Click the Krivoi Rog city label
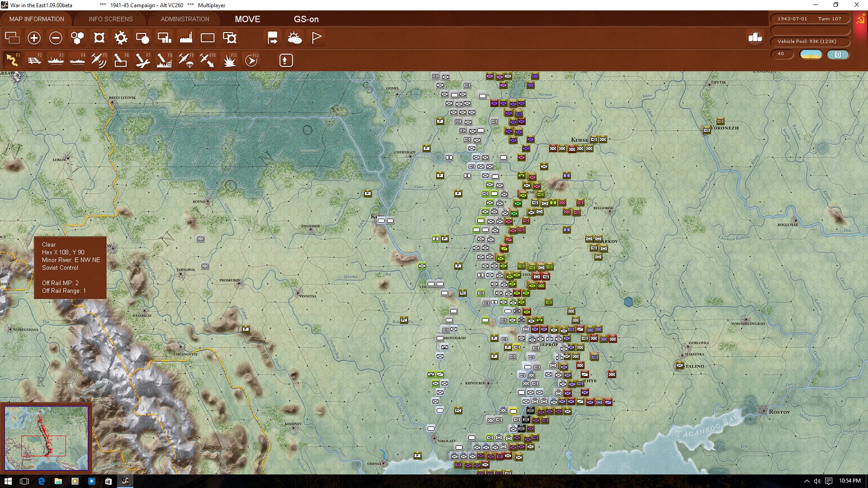This screenshot has height=488, width=868. [x=476, y=383]
